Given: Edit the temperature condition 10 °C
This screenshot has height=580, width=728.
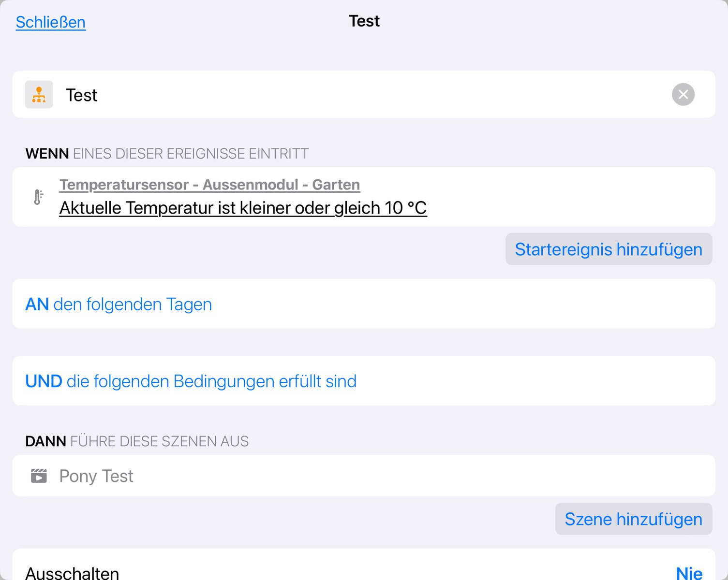Looking at the screenshot, I should (243, 208).
